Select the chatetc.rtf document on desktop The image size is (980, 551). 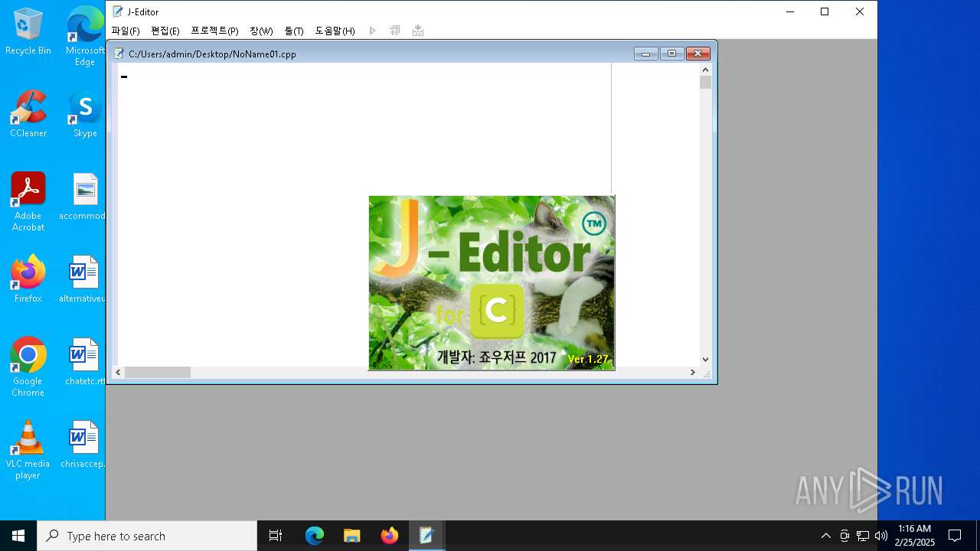click(84, 362)
